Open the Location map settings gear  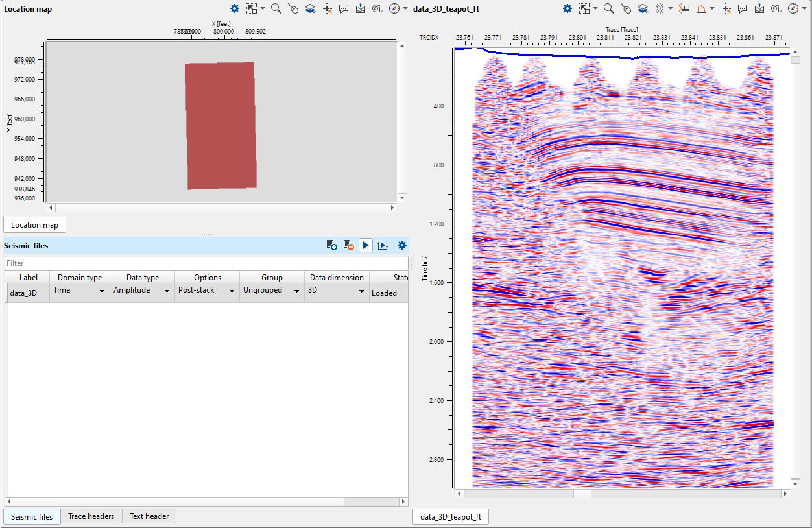234,8
